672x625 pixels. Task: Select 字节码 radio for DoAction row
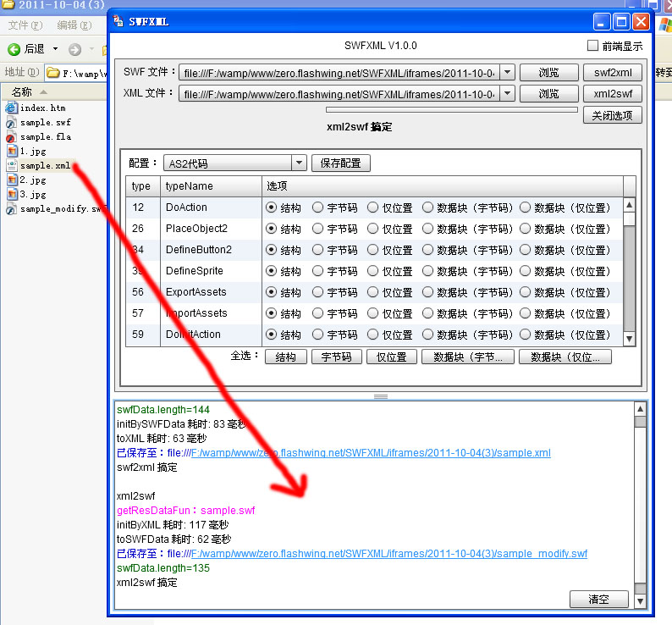317,207
